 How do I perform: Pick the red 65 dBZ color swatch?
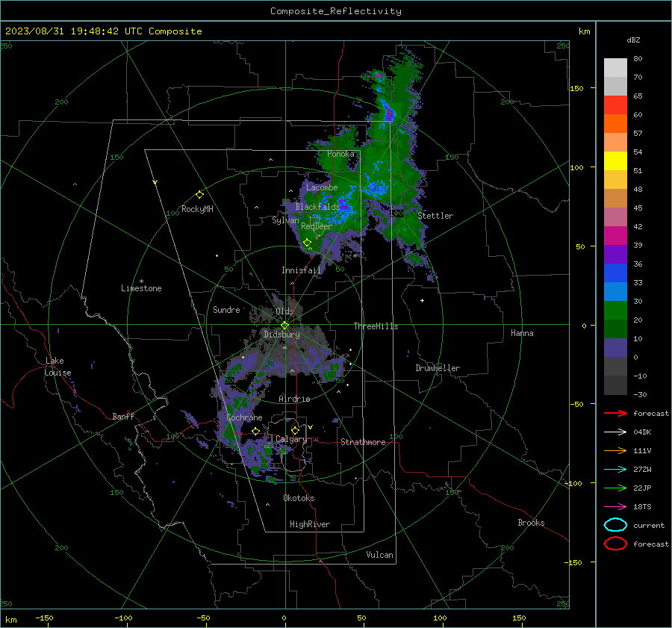(x=615, y=105)
